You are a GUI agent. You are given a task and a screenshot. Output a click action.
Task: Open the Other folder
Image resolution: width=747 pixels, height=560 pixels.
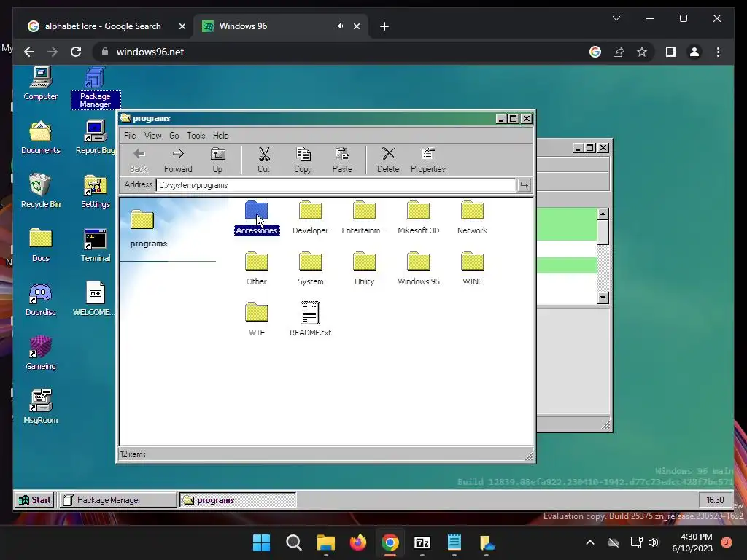pos(256,268)
